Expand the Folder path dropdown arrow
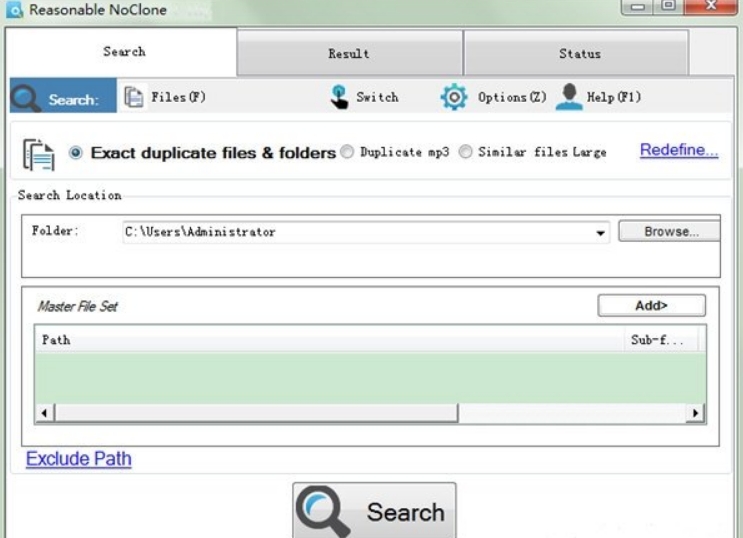The width and height of the screenshot is (743, 538). click(600, 233)
